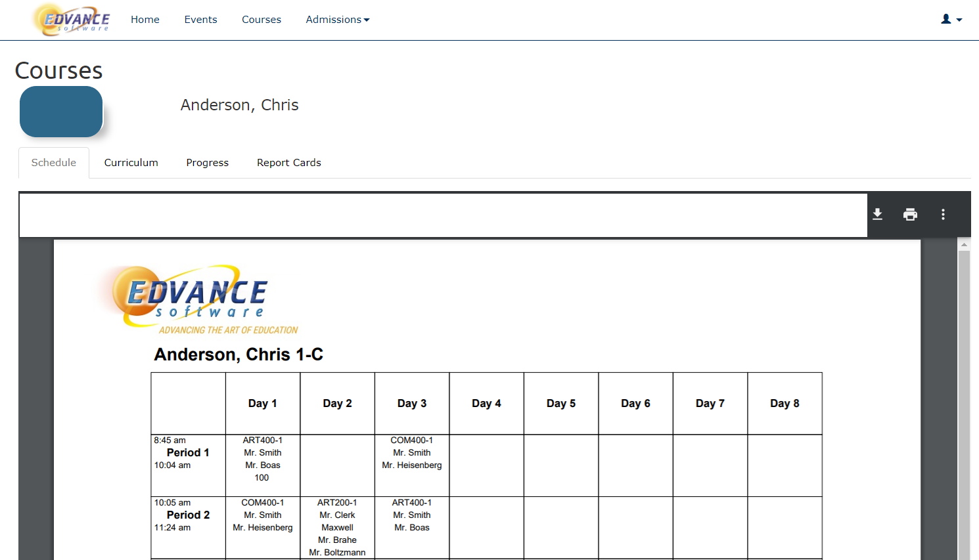Click ART200-1 in Period 2 Day 2
Screen dimensions: 979x560
pos(338,503)
